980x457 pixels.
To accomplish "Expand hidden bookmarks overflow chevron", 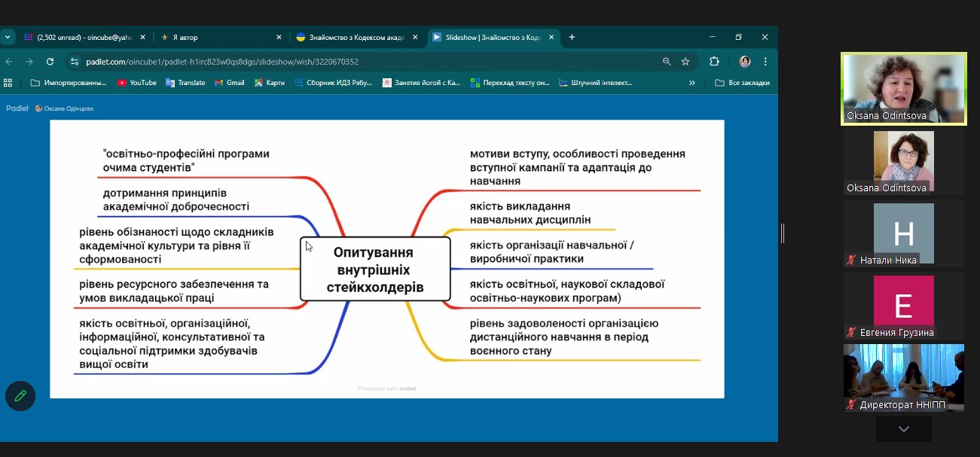I will [691, 83].
